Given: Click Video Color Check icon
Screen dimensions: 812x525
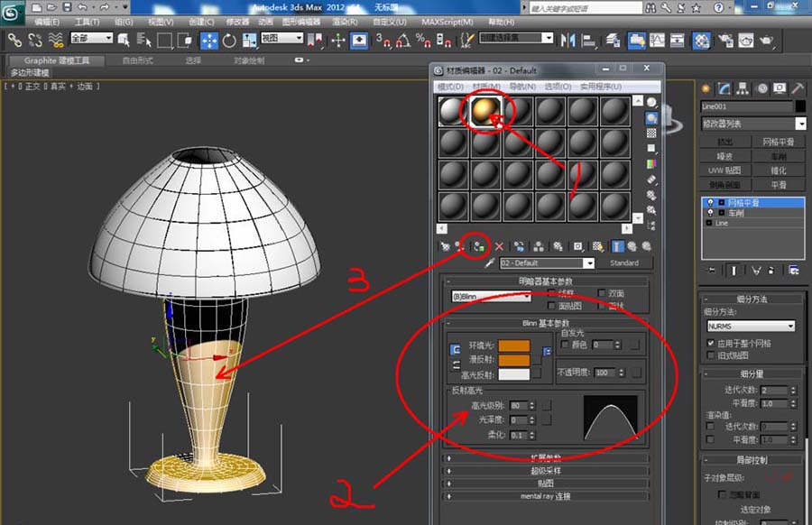Looking at the screenshot, I should (x=651, y=164).
